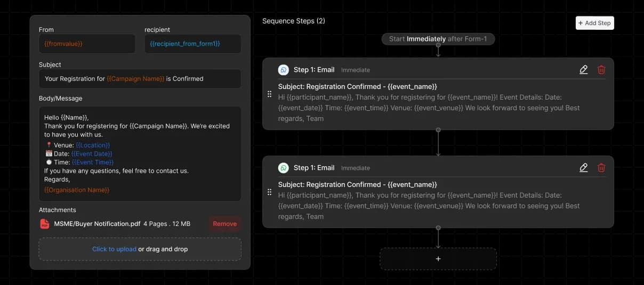Click the 'Start Immediately after Form-1' trigger pill
The height and width of the screenshot is (285, 644).
click(x=438, y=39)
